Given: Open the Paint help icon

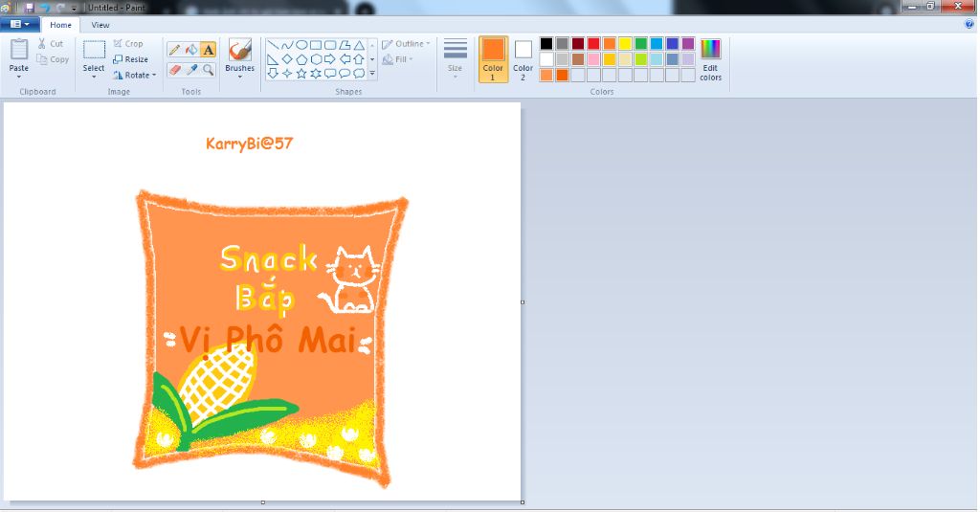Looking at the screenshot, I should [970, 24].
